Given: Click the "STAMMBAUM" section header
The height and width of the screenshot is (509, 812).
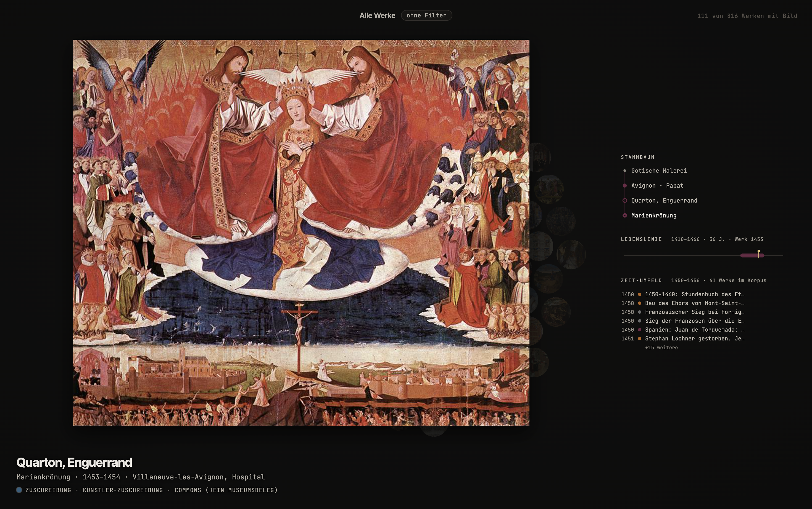Looking at the screenshot, I should click(637, 157).
